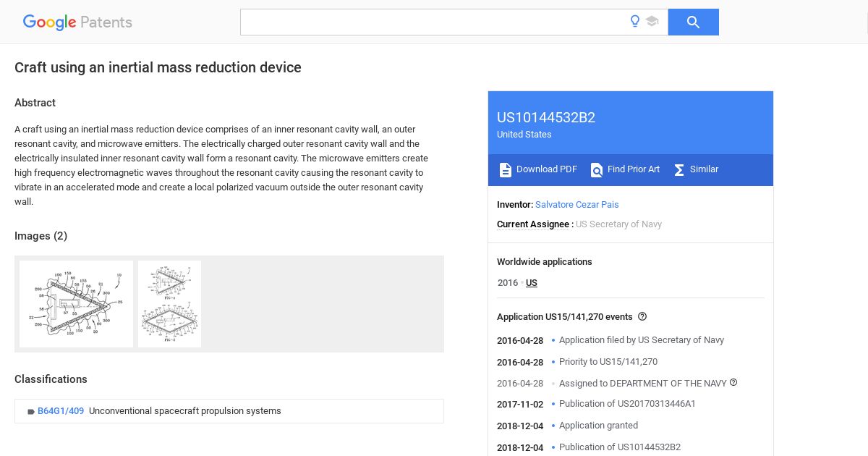Click the graduation cap Scholar icon
The width and height of the screenshot is (868, 456).
click(652, 22)
